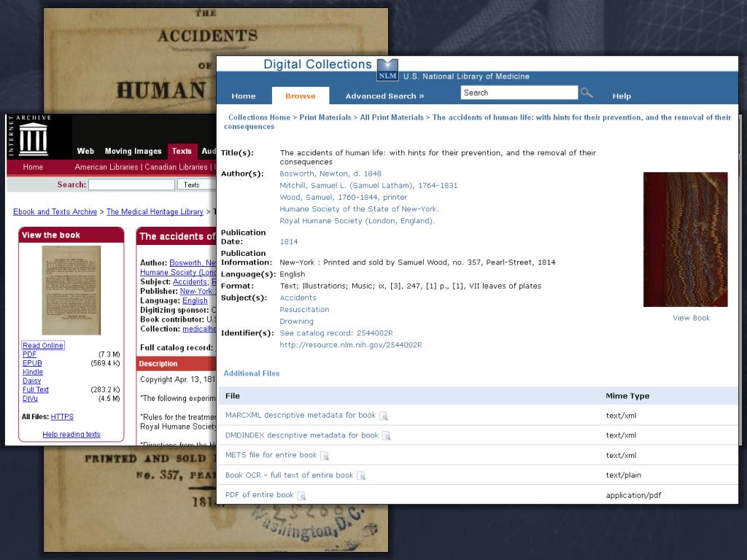Click Subject Accidents link in Internet Archive

190,282
